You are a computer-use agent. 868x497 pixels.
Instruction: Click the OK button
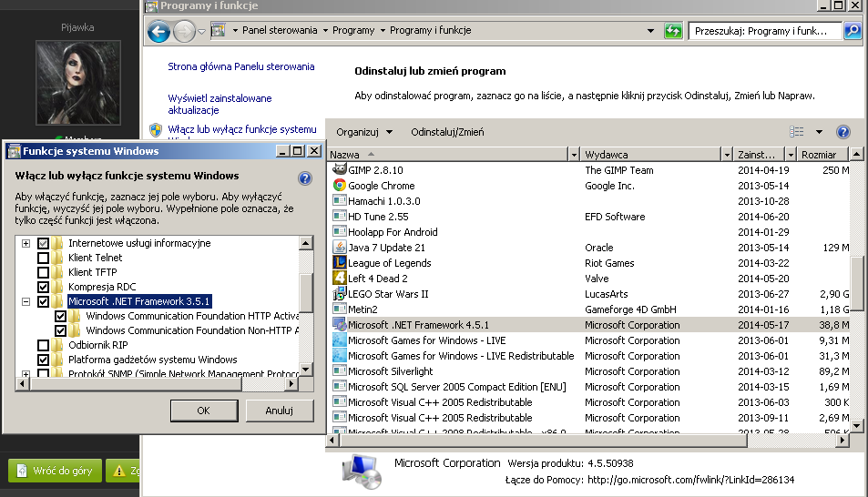click(204, 411)
